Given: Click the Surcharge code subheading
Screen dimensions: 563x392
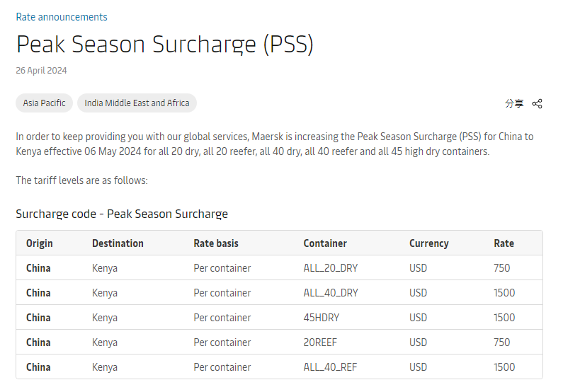Looking at the screenshot, I should click(x=122, y=214).
